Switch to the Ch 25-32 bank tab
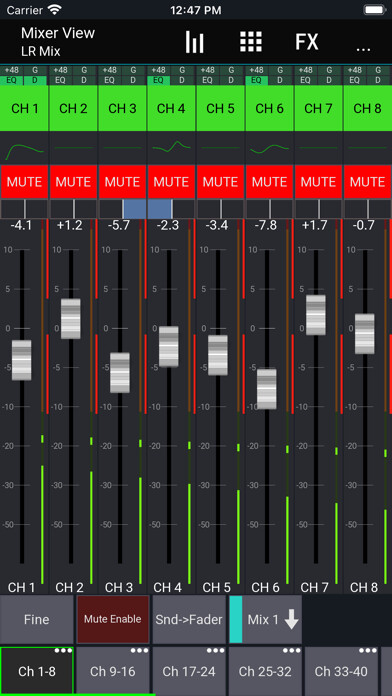The height and width of the screenshot is (696, 392). tap(265, 671)
